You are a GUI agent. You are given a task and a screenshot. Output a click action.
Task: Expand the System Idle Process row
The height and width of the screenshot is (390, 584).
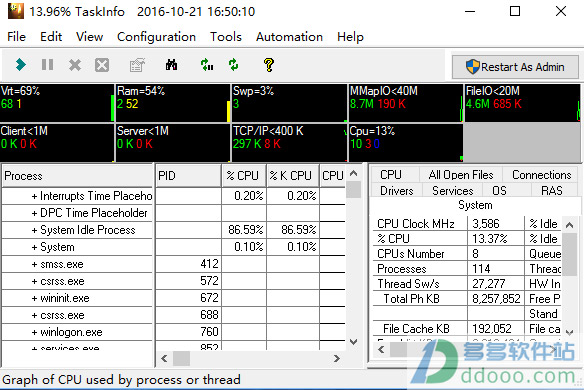[x=34, y=231]
